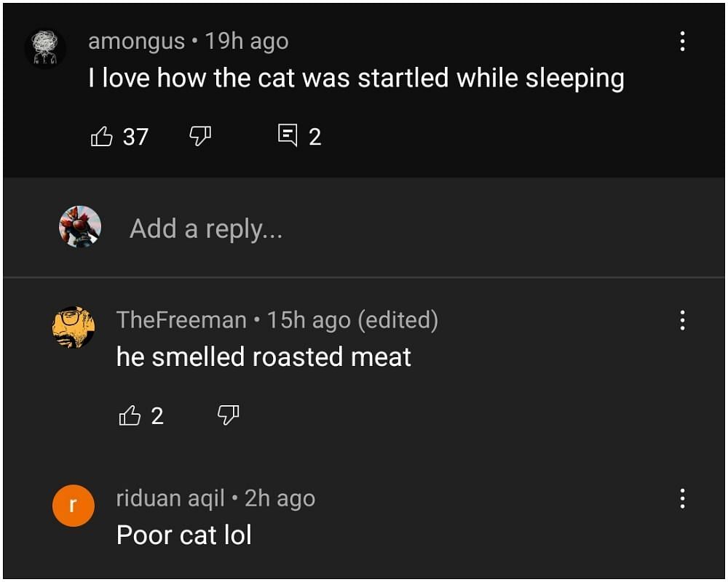Open riduan aqil username link
Image resolution: width=728 pixels, height=582 pixels.
coord(170,498)
